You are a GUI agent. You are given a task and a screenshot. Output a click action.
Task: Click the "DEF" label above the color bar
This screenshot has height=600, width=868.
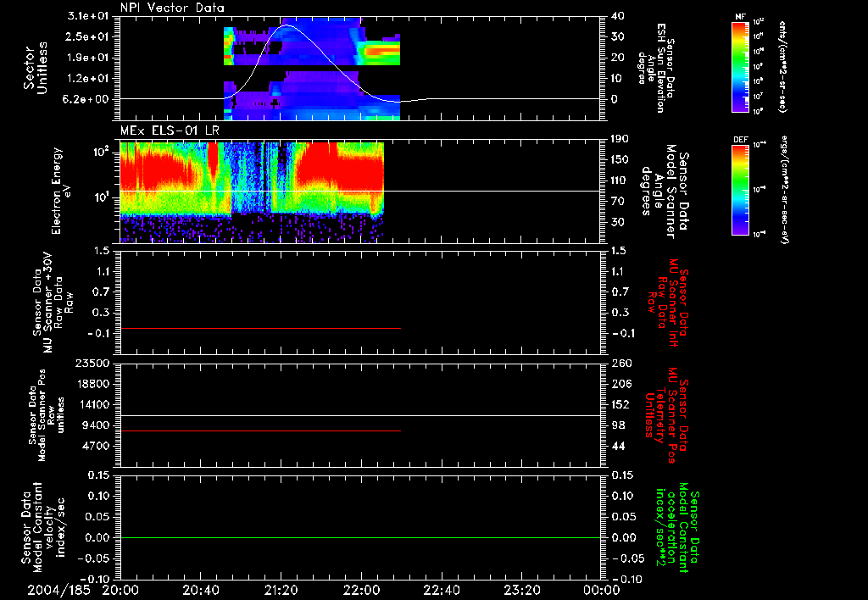(741, 140)
